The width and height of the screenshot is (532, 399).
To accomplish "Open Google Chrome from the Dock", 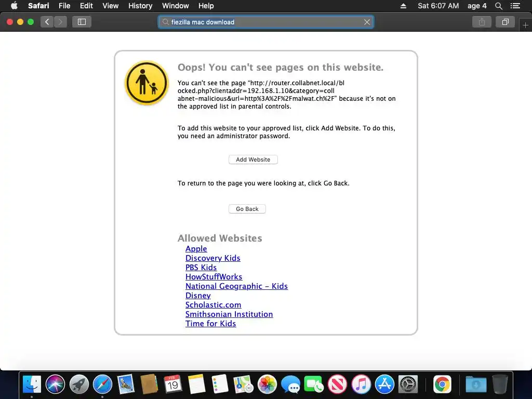I will coord(443,384).
